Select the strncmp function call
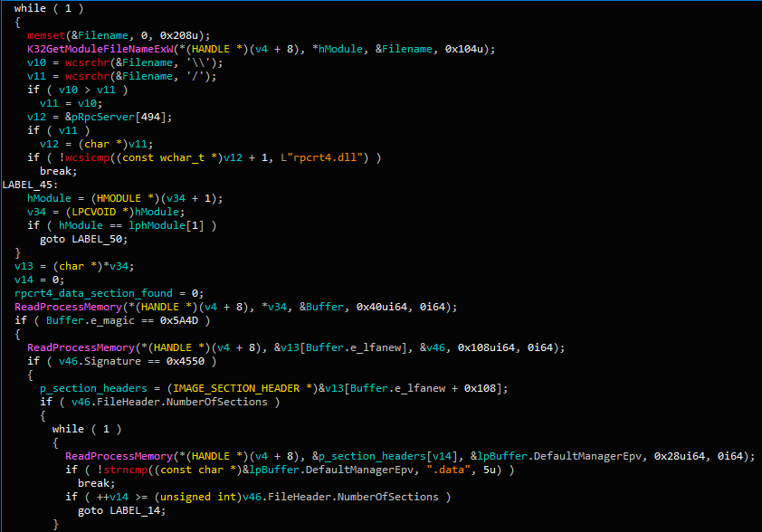Screen dimensions: 762x532 [126, 470]
